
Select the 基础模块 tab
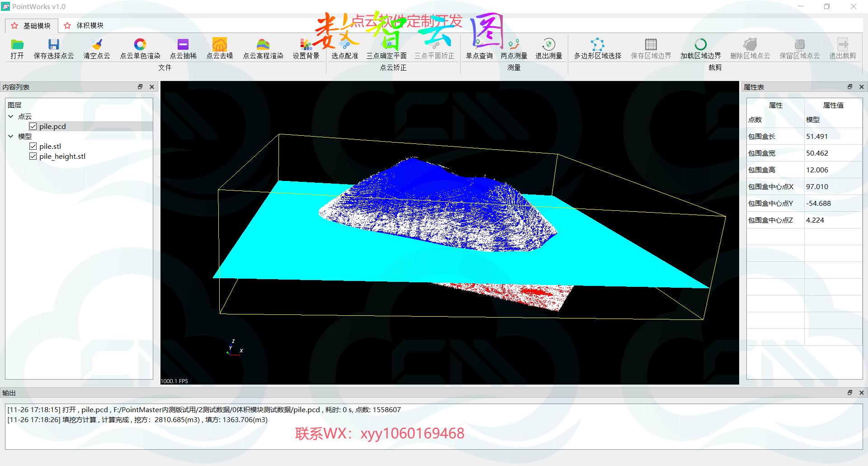click(x=32, y=26)
